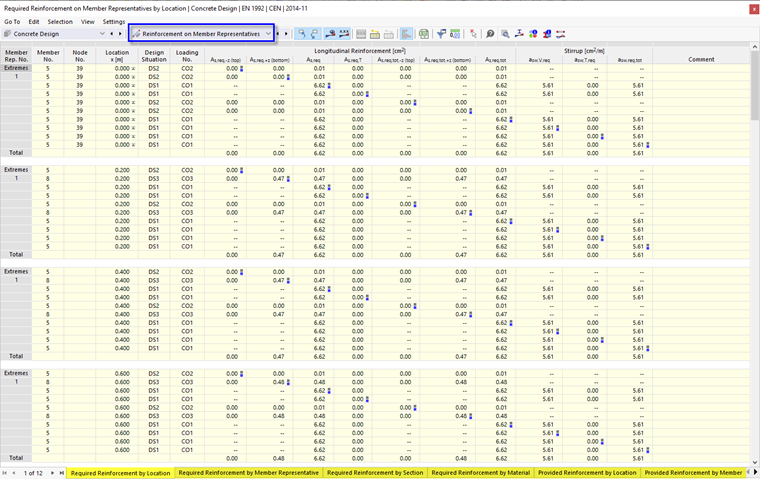Go to next table using right arrow

pos(288,34)
